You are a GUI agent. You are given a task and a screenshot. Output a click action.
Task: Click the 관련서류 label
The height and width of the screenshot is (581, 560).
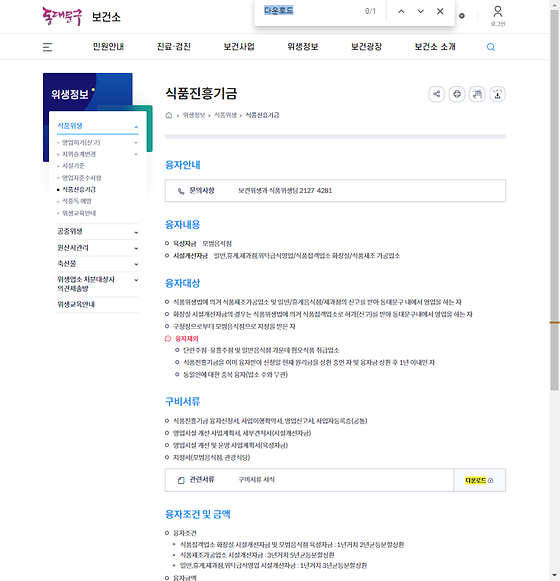point(202,479)
